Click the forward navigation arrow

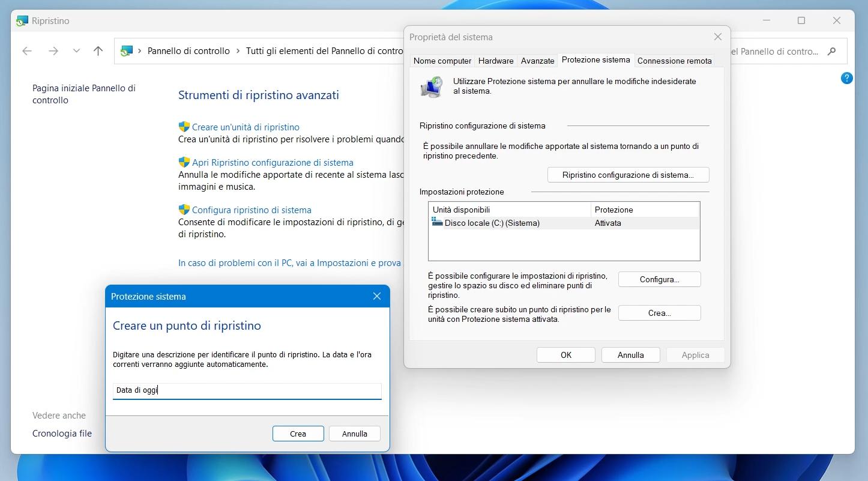tap(53, 51)
